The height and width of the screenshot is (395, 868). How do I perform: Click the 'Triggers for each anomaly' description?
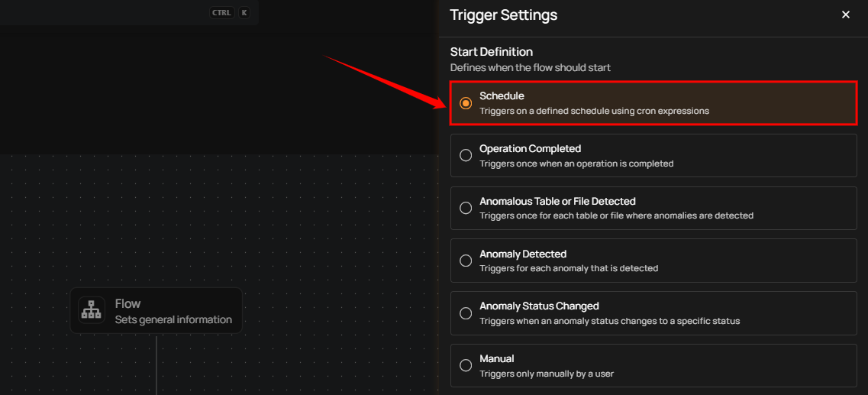pyautogui.click(x=569, y=268)
